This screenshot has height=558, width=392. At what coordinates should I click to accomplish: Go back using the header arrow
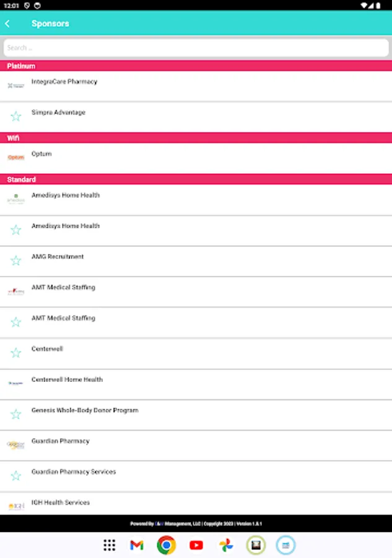coord(7,24)
